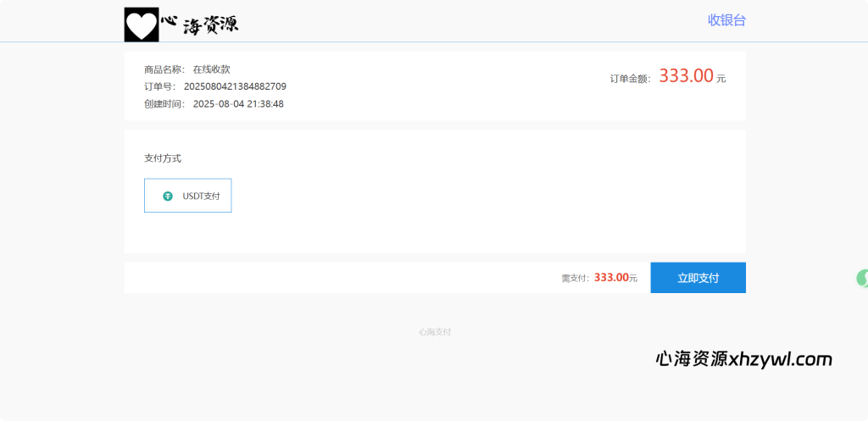
Task: Click the white heart logo icon
Action: [142, 25]
